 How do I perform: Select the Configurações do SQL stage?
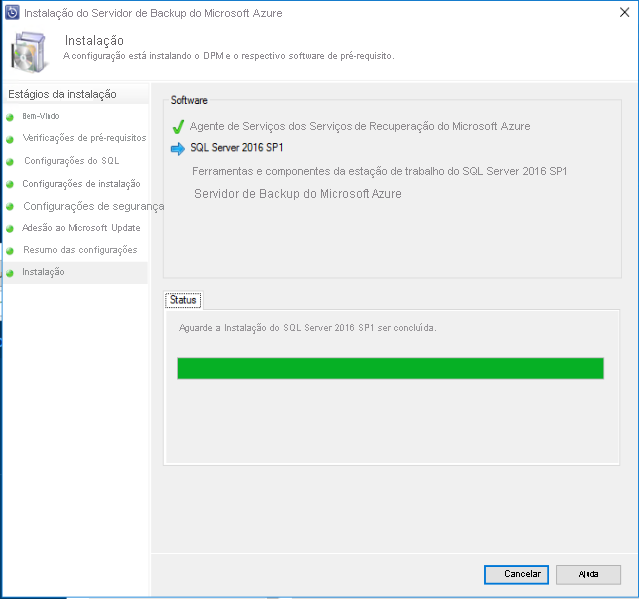[72, 161]
